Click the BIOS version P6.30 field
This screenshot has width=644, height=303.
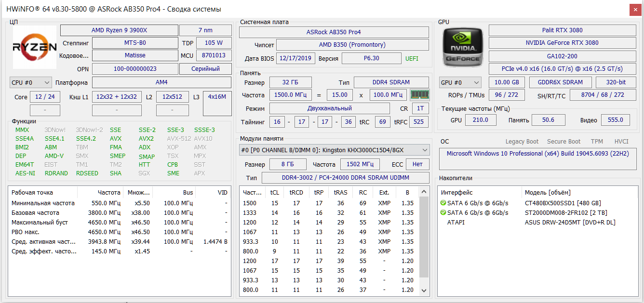click(371, 58)
